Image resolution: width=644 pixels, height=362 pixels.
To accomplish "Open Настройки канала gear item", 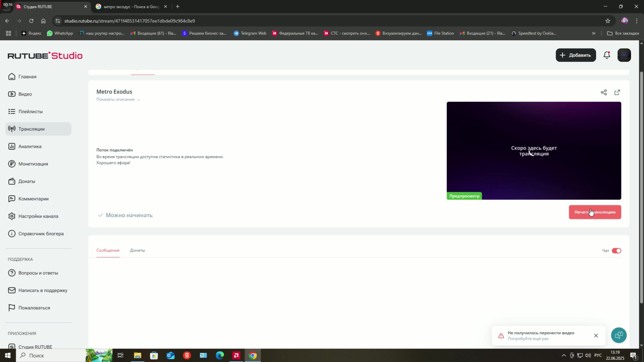I will (38, 216).
